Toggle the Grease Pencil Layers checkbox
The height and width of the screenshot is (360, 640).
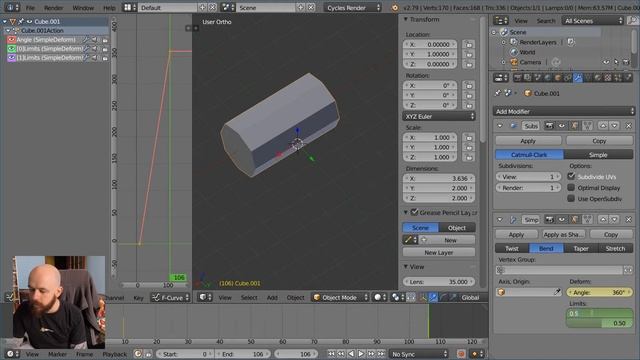point(414,212)
